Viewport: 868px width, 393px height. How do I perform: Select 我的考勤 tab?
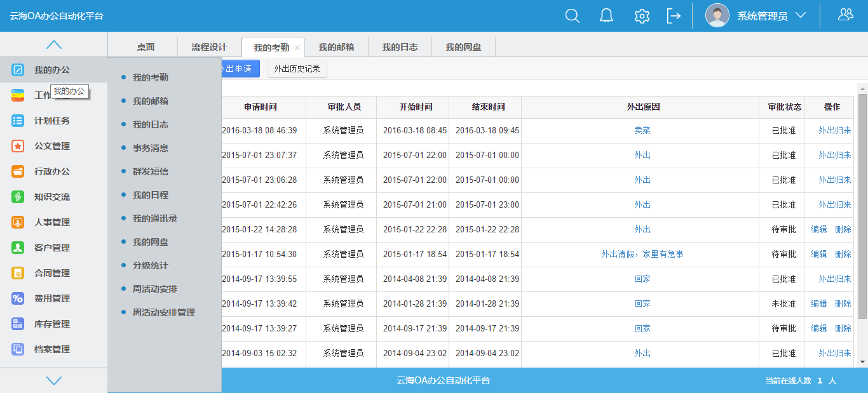271,48
